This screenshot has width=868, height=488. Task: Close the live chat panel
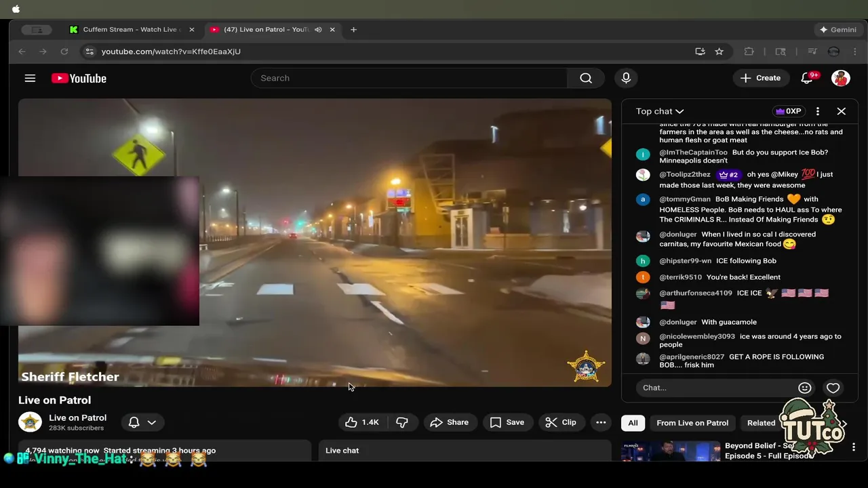(842, 111)
